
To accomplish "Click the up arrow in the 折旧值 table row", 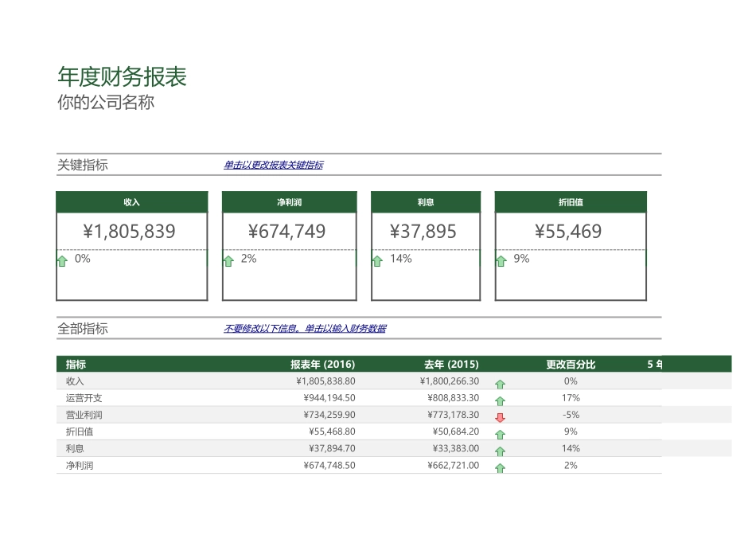I will coord(500,432).
